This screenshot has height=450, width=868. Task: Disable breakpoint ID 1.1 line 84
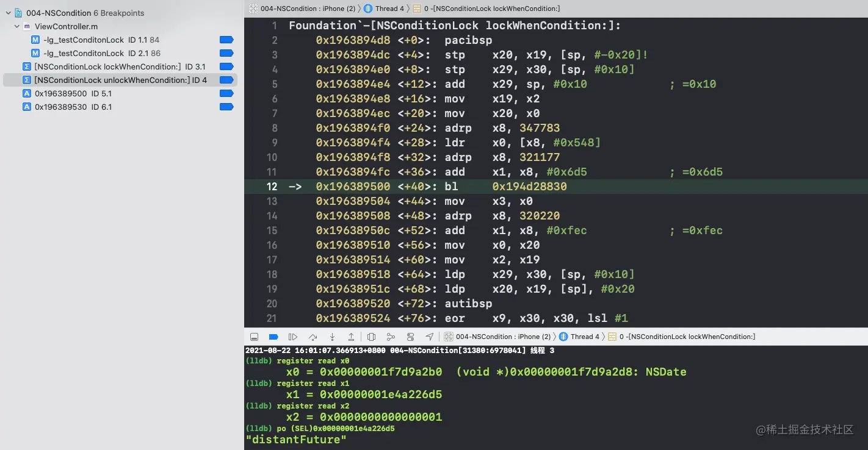point(226,40)
